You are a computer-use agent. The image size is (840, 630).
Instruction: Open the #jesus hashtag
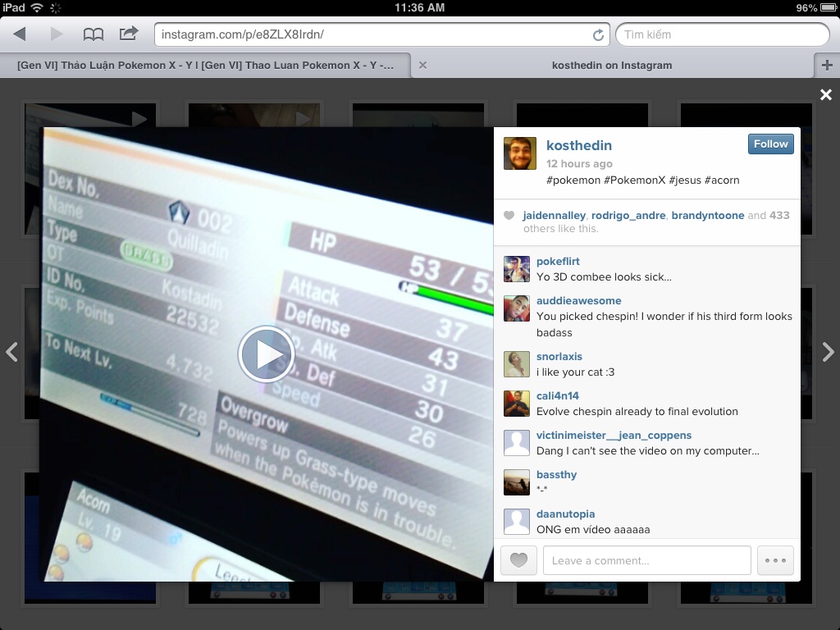685,180
